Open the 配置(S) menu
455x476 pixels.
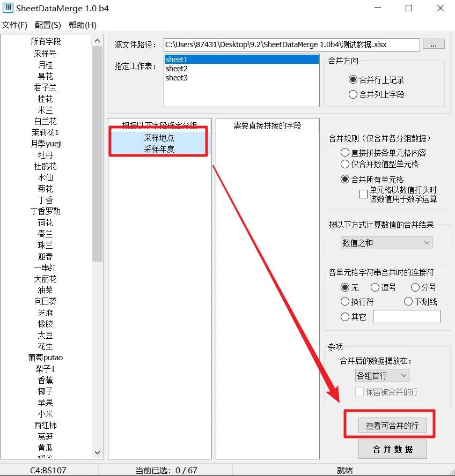48,25
